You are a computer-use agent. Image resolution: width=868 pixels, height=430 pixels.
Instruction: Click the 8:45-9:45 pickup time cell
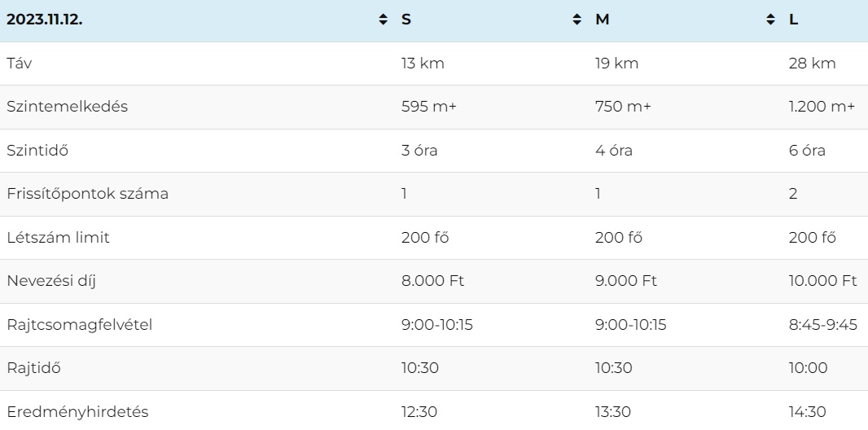pyautogui.click(x=822, y=324)
